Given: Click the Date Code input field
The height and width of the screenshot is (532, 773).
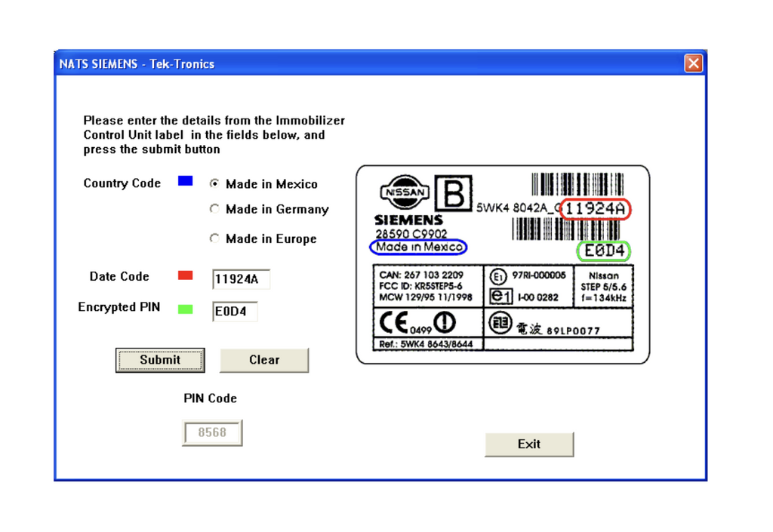Looking at the screenshot, I should (x=241, y=279).
